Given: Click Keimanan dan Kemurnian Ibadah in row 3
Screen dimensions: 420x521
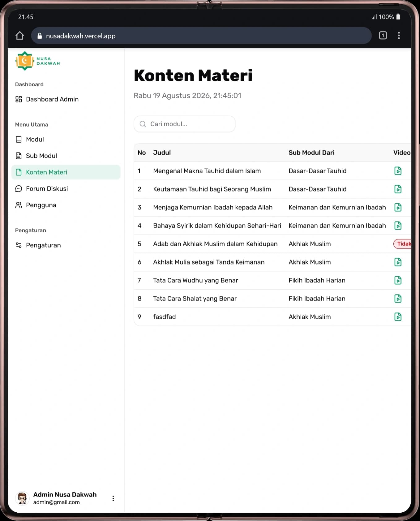Looking at the screenshot, I should tap(337, 207).
